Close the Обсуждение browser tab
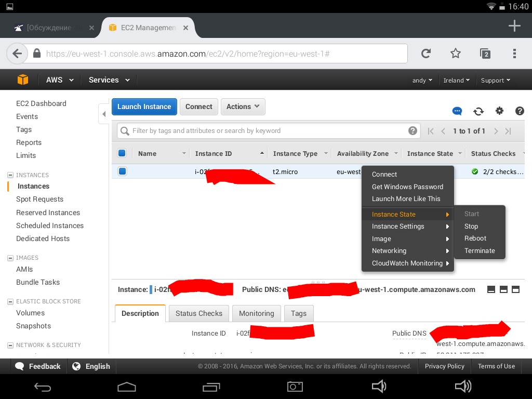532x399 pixels. [91, 28]
